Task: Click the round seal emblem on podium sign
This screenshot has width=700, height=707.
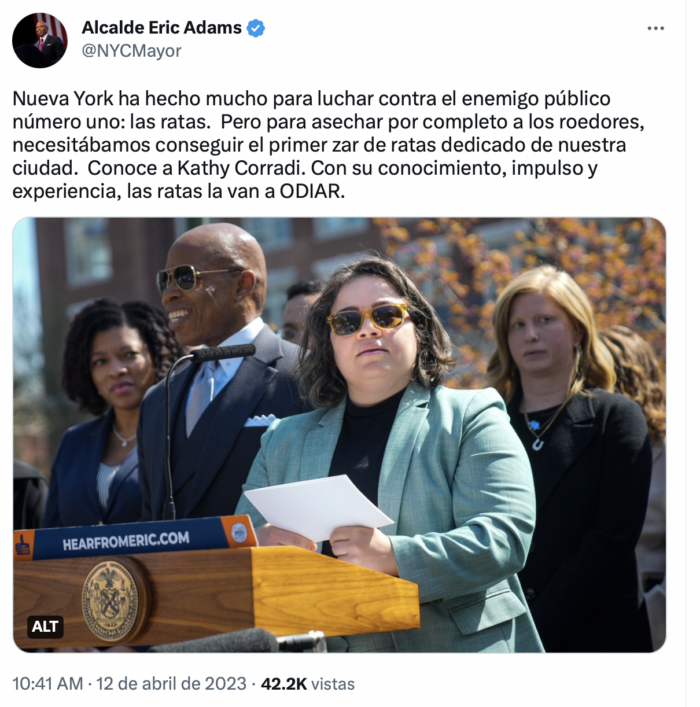Action: [x=239, y=533]
